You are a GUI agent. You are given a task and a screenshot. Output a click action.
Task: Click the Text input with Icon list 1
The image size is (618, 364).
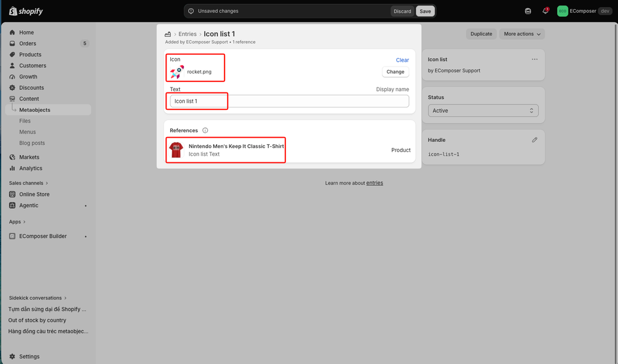click(290, 101)
